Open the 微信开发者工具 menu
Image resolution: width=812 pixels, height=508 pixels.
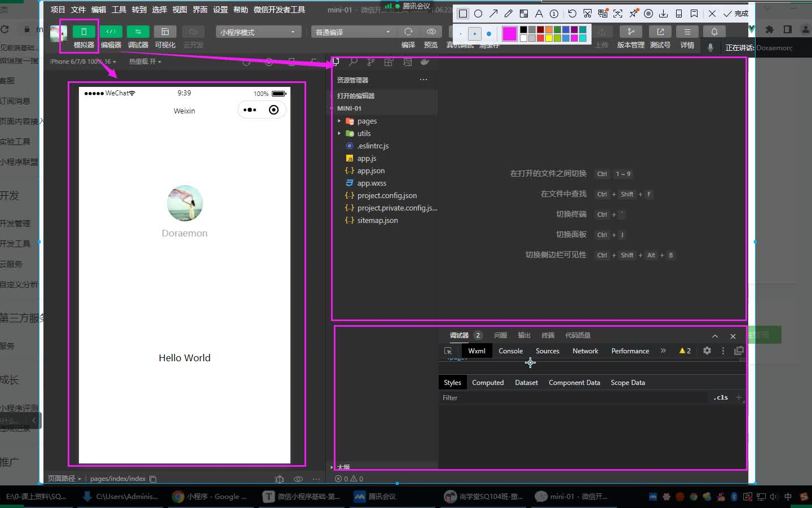click(279, 10)
